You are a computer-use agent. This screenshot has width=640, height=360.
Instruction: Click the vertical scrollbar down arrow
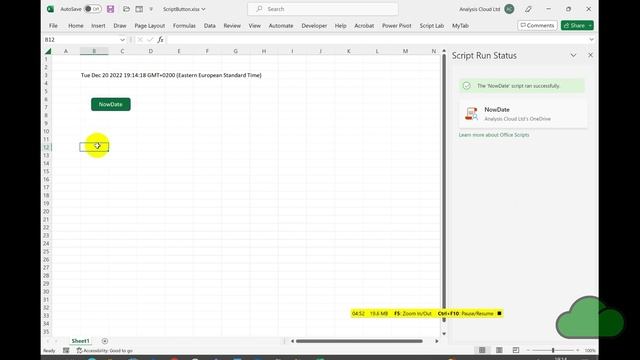click(x=444, y=334)
